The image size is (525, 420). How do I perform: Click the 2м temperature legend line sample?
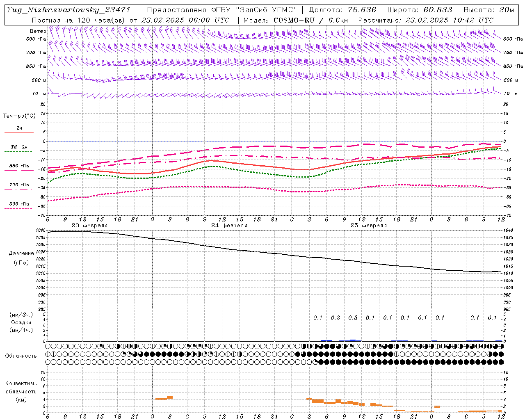coord(19,132)
